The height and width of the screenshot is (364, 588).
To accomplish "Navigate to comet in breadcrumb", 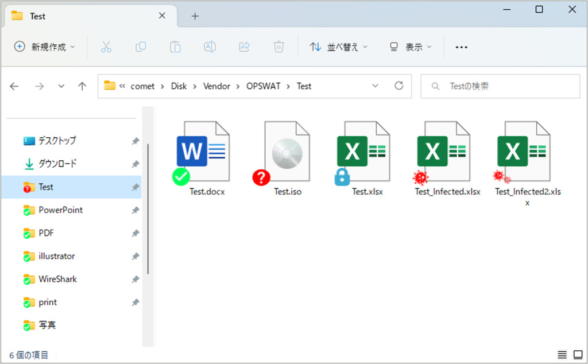I will [142, 86].
